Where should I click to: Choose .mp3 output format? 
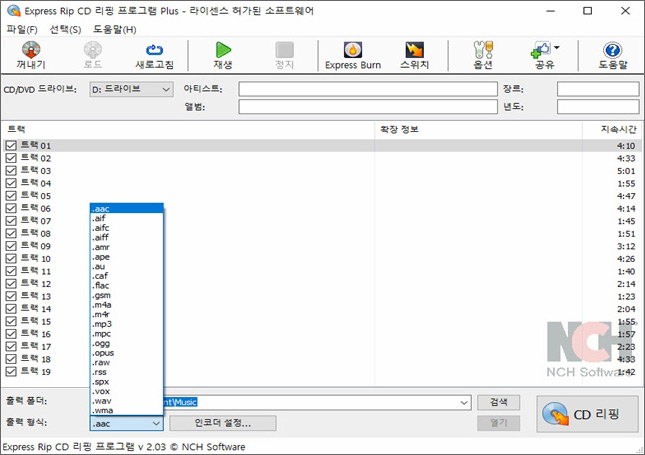(x=127, y=324)
